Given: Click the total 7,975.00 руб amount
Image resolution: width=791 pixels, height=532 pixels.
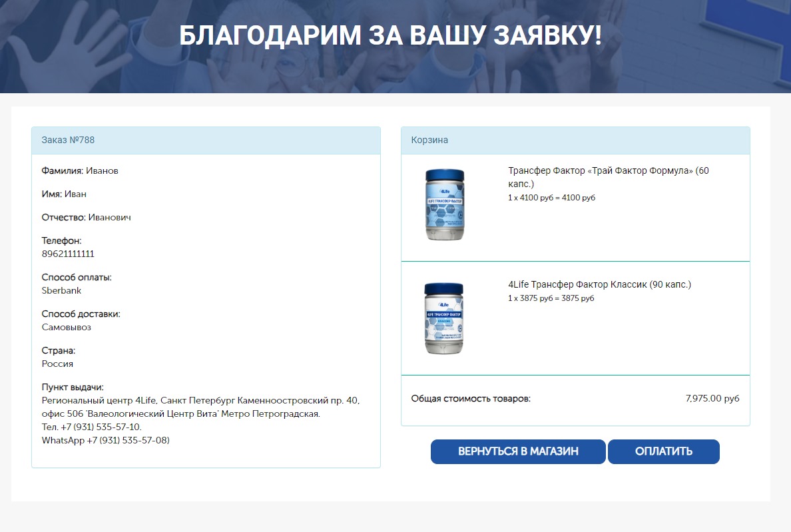Looking at the screenshot, I should tap(712, 398).
